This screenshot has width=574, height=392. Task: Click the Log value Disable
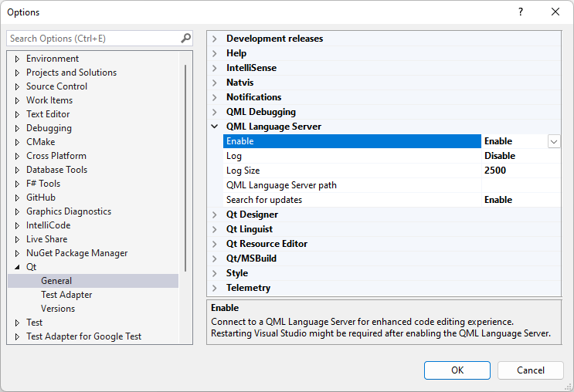point(500,156)
